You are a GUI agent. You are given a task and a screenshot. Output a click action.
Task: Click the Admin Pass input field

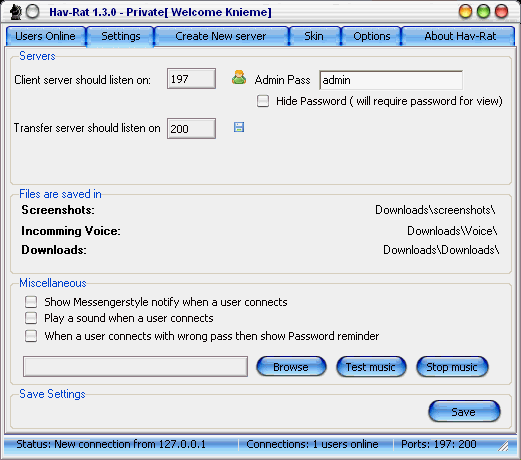[391, 80]
